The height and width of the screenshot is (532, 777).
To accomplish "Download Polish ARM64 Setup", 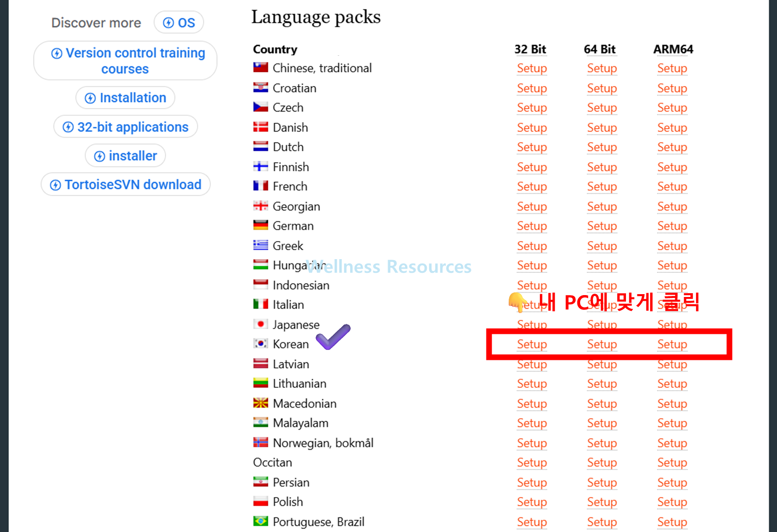I will (x=672, y=502).
